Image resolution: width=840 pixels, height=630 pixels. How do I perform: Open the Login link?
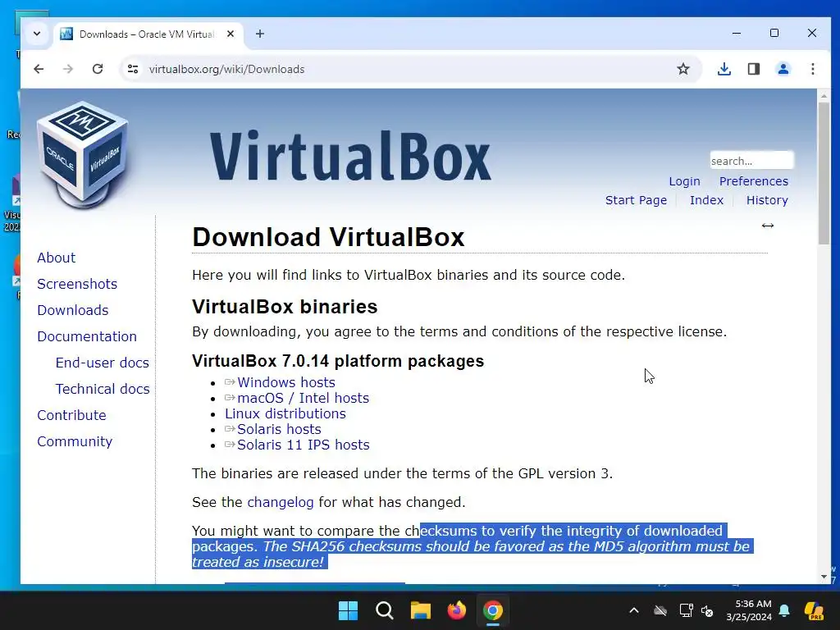click(x=684, y=181)
